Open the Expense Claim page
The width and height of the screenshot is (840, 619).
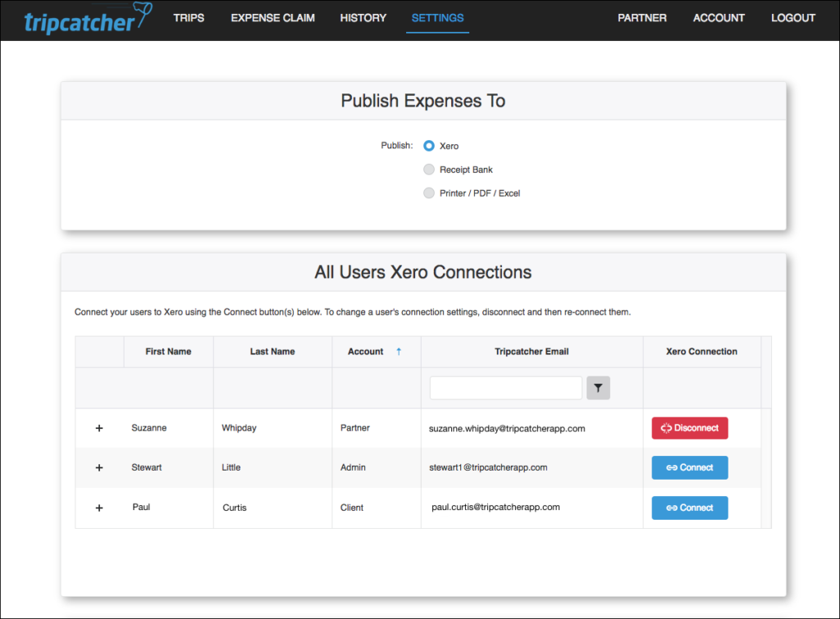[272, 18]
